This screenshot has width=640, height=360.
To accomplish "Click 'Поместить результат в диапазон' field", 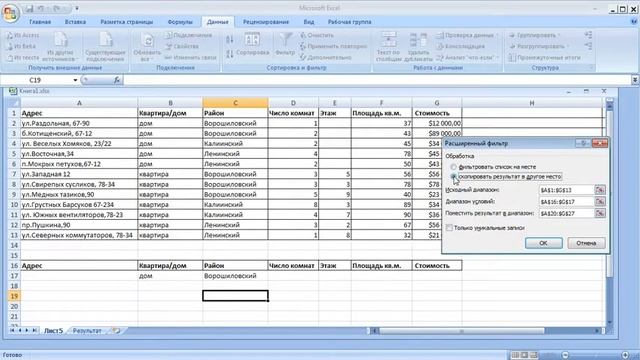I will tap(566, 213).
